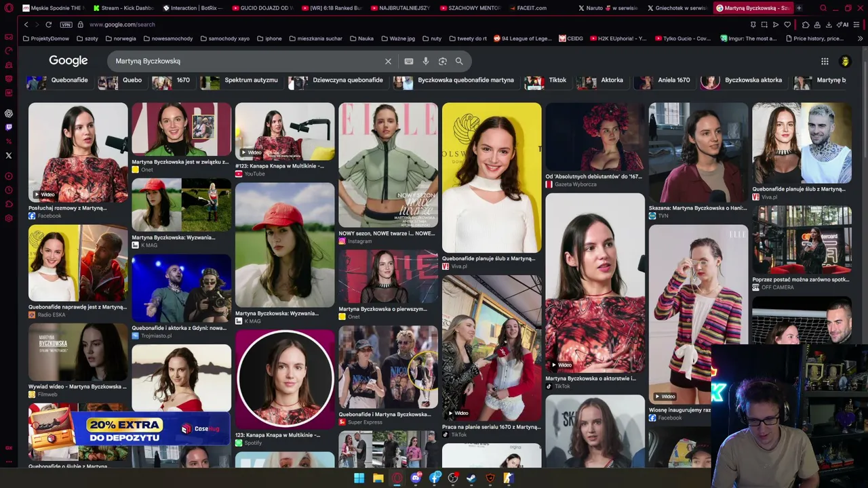Open the norwegia bookmarks folder
The width and height of the screenshot is (868, 488).
tap(121, 39)
